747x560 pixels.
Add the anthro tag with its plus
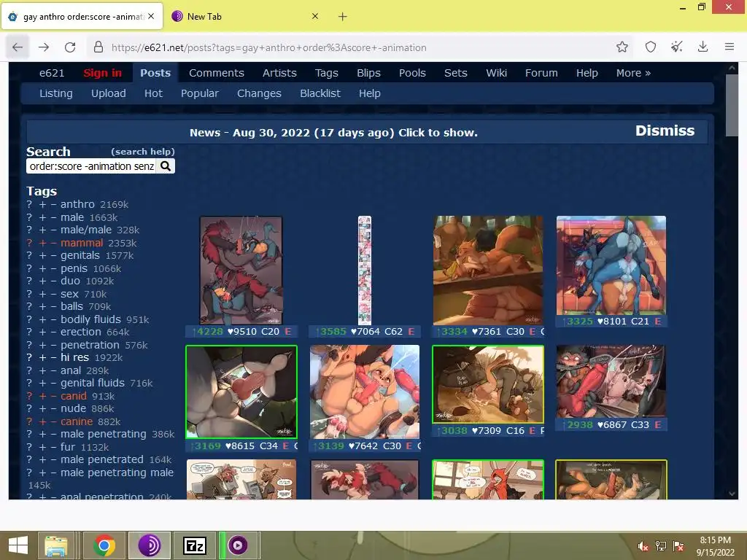42,204
